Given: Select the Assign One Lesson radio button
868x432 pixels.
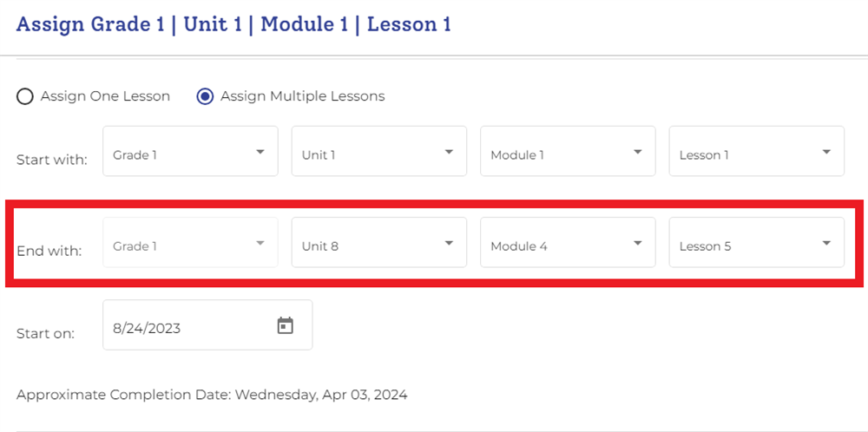Looking at the screenshot, I should coord(25,96).
